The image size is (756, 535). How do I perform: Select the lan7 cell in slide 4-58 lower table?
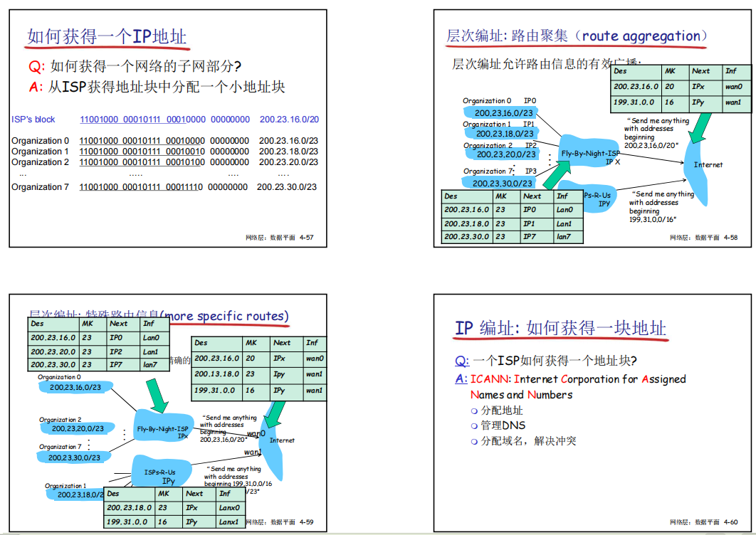pyautogui.click(x=567, y=237)
